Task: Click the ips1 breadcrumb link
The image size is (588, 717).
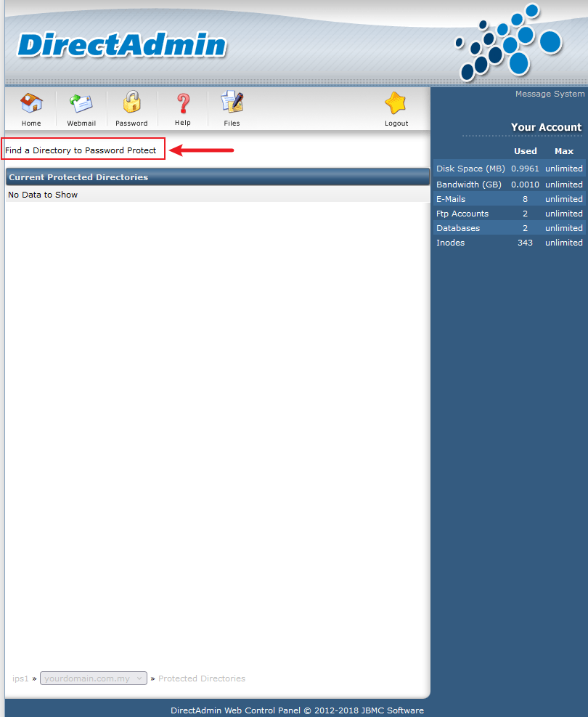Action: (20, 678)
